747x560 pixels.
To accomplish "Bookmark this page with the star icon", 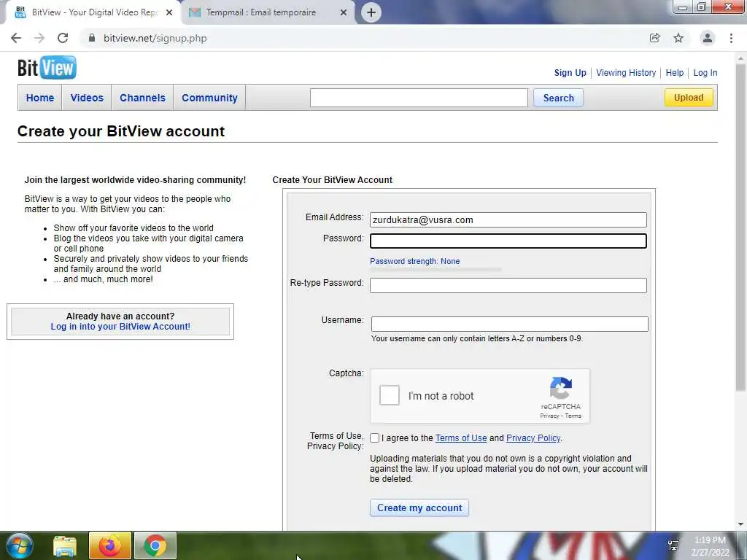I will click(x=678, y=38).
